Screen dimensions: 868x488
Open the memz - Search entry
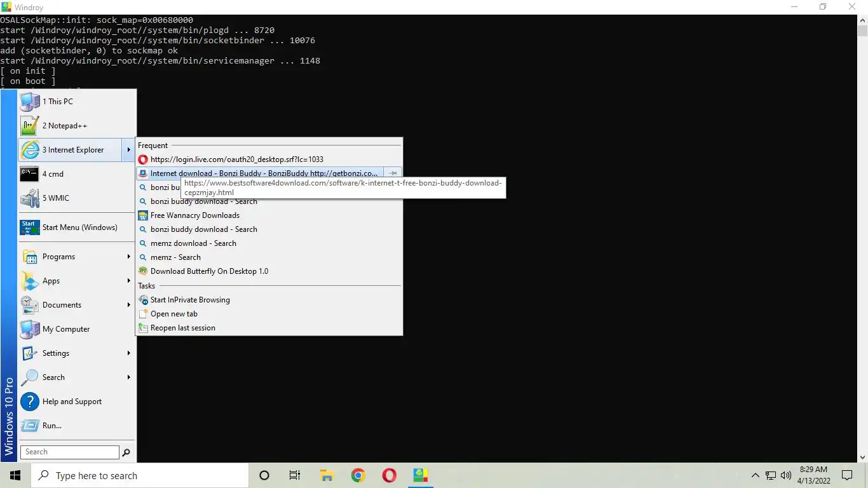tap(269, 257)
